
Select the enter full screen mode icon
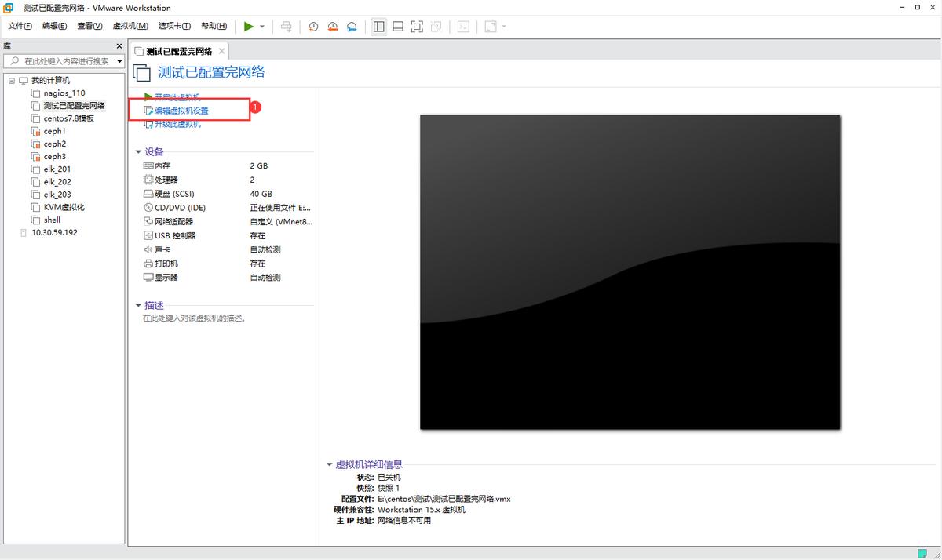point(417,26)
